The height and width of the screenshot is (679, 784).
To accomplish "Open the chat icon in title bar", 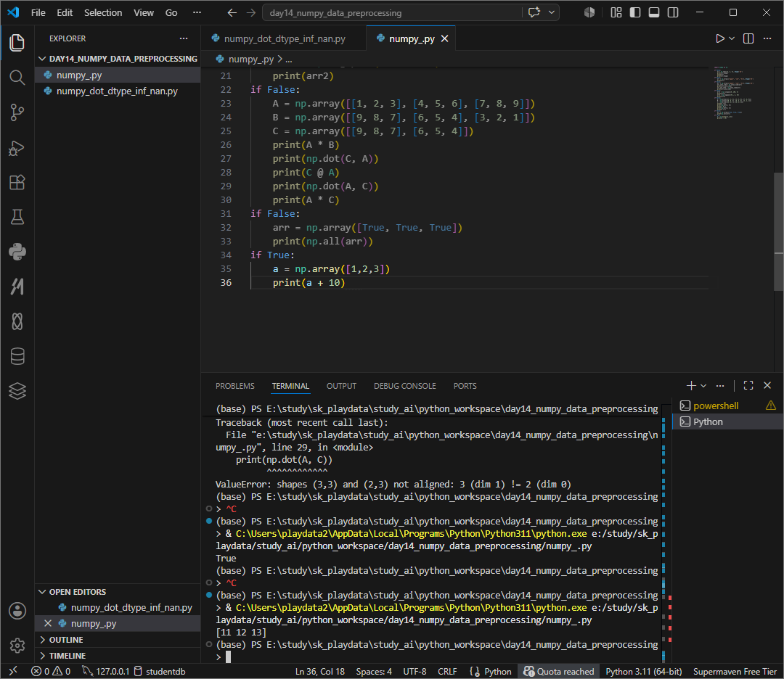I will (x=534, y=12).
